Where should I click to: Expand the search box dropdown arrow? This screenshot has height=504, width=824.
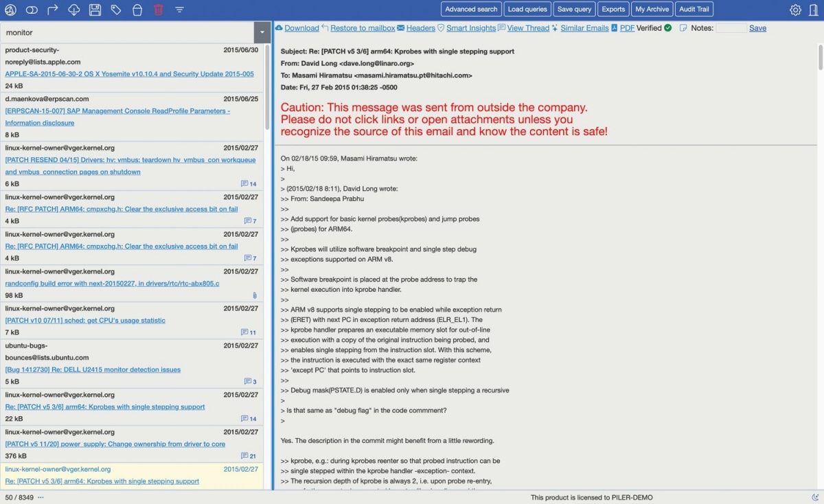click(x=262, y=32)
